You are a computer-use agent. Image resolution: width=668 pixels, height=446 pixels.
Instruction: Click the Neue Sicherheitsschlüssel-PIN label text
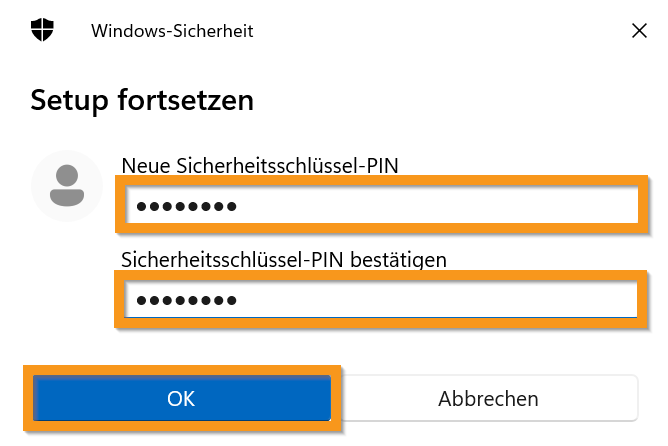pos(259,166)
